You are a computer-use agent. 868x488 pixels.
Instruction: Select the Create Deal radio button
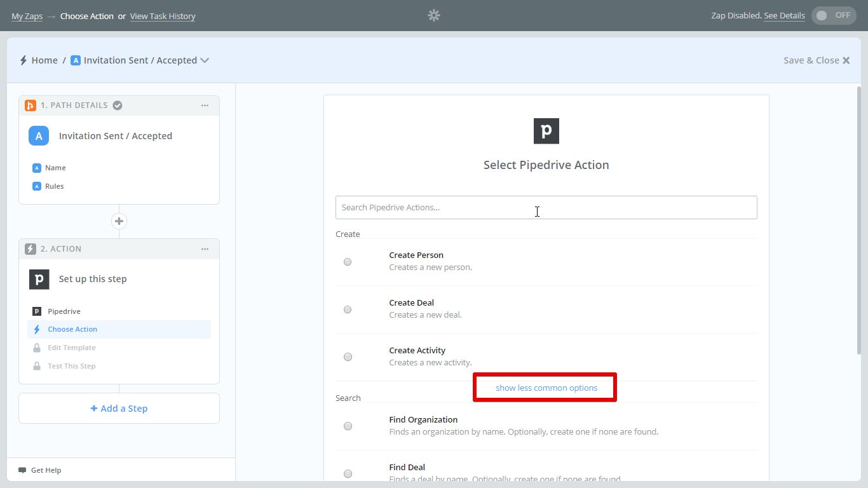click(348, 309)
